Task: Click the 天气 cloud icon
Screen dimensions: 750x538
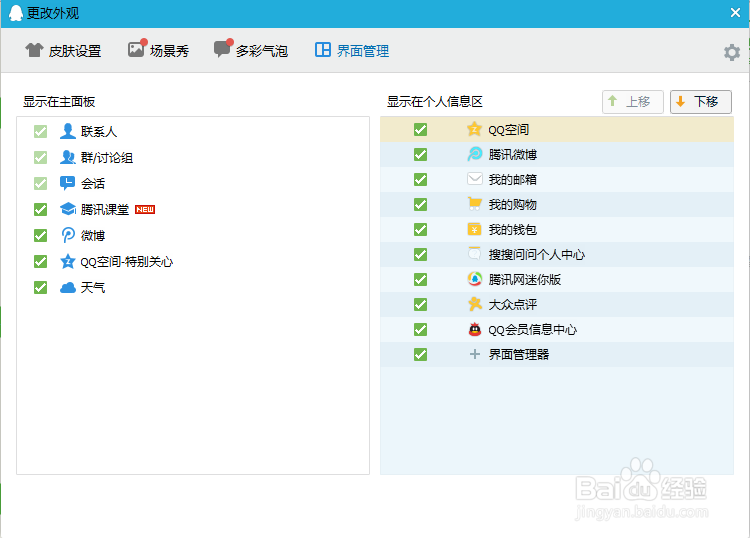Action: (x=67, y=287)
